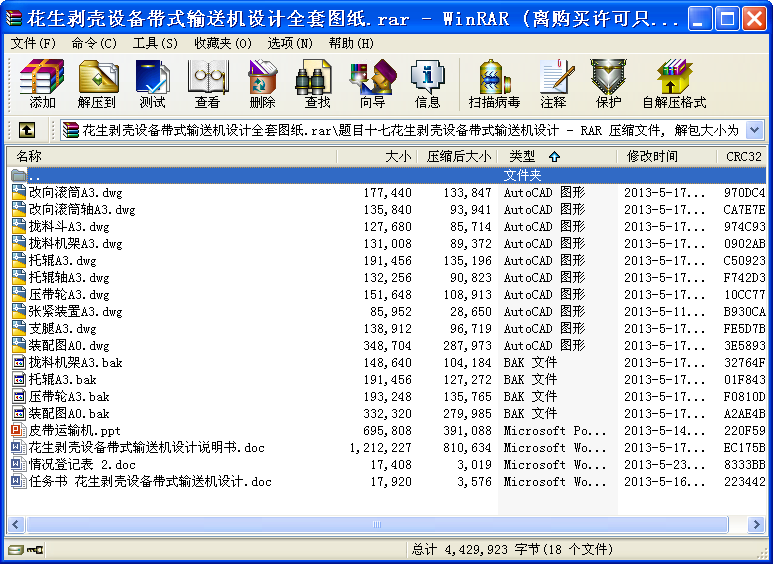Open the 选项(N) menu
This screenshot has height=564, width=773.
tap(290, 43)
